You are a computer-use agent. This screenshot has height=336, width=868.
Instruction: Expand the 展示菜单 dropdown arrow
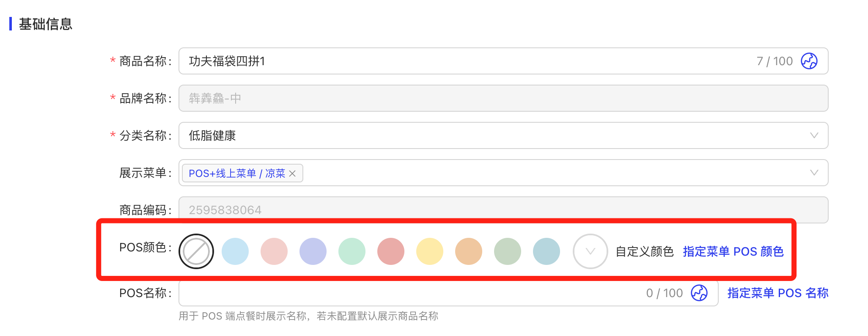click(x=814, y=173)
